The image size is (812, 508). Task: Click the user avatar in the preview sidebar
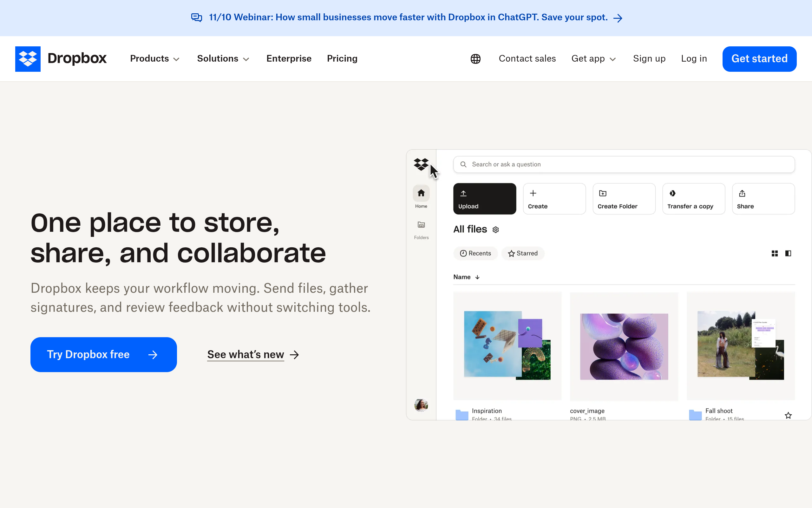pos(421,405)
